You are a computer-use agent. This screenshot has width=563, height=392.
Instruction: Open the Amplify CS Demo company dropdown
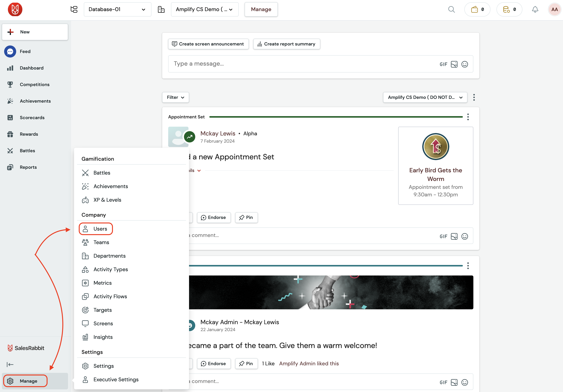204,9
